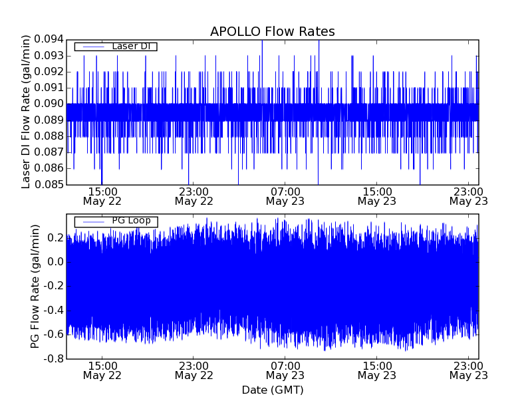This screenshot has width=532, height=399.
Task: Click the -0.4 tick on the PG plot
Action: click(51, 311)
